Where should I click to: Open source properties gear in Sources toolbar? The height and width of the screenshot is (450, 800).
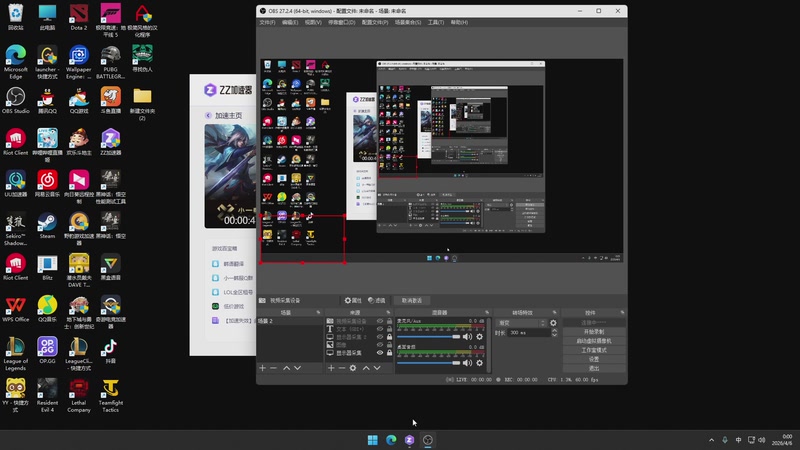click(x=353, y=368)
